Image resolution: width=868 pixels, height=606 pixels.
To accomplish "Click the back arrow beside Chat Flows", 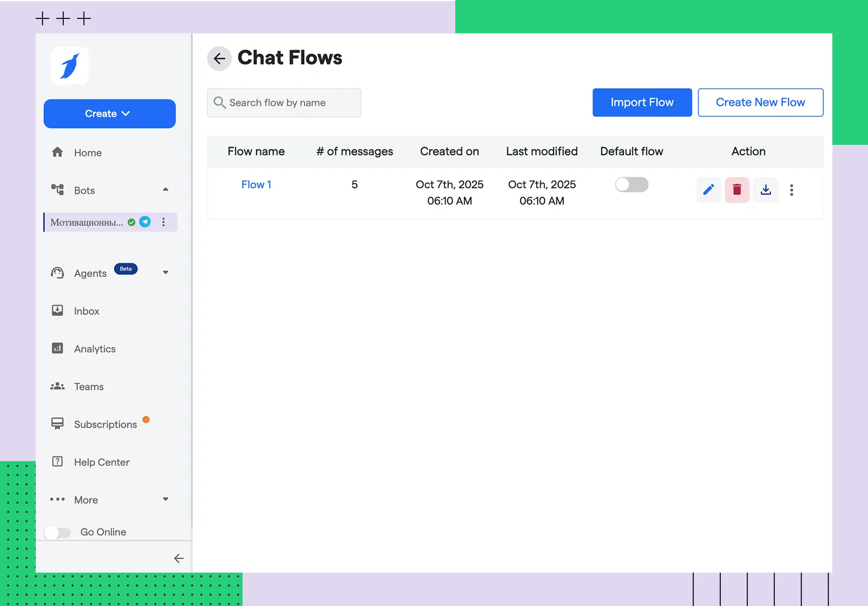I will pos(219,59).
